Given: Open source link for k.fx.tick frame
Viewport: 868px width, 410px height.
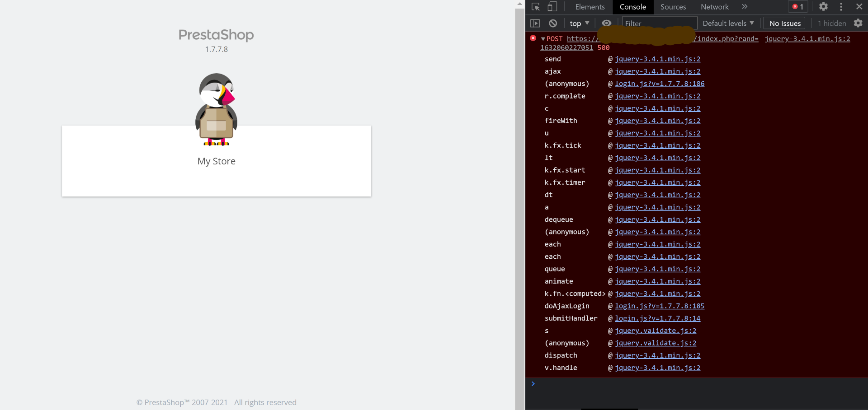Looking at the screenshot, I should coord(657,145).
